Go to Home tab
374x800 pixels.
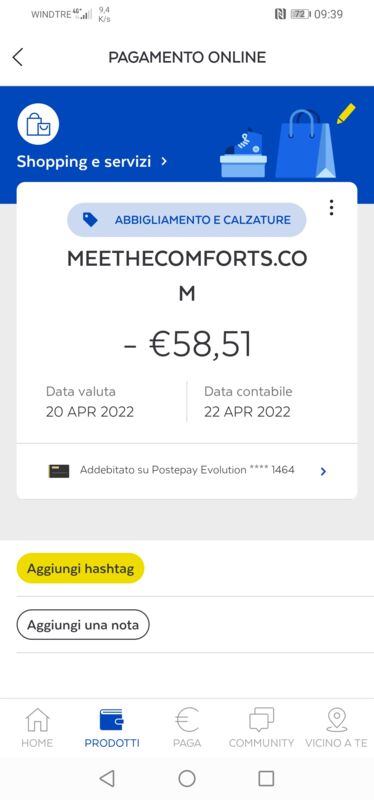(x=37, y=728)
